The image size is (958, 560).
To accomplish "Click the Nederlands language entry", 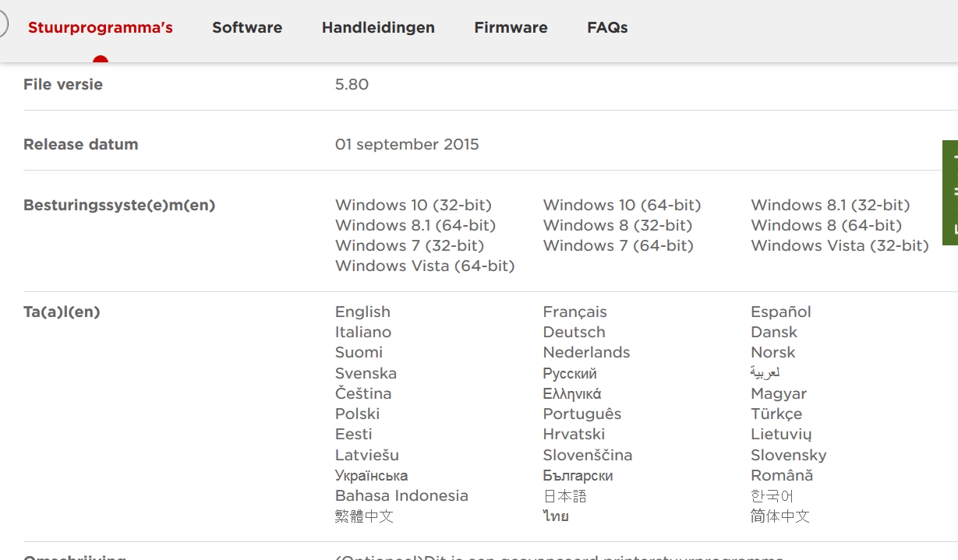I will (586, 353).
